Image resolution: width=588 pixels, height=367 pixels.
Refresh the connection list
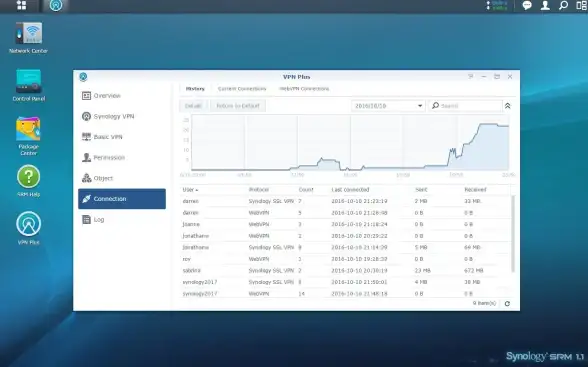tap(507, 304)
